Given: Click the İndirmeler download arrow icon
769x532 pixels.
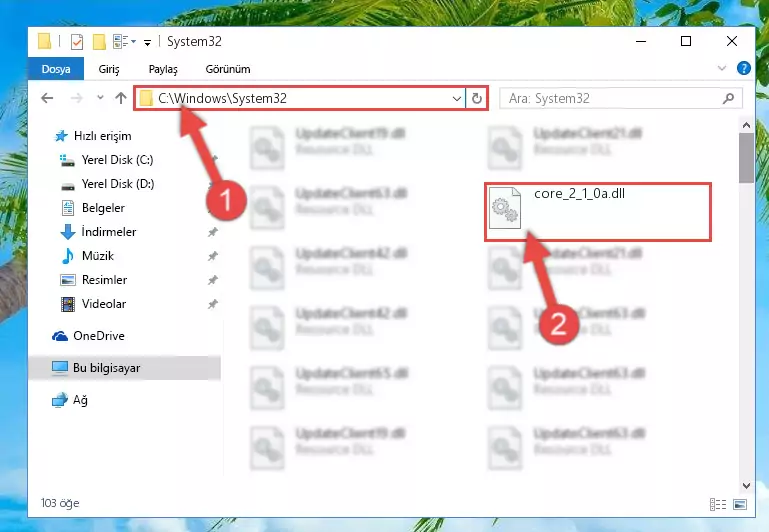Looking at the screenshot, I should 67,232.
